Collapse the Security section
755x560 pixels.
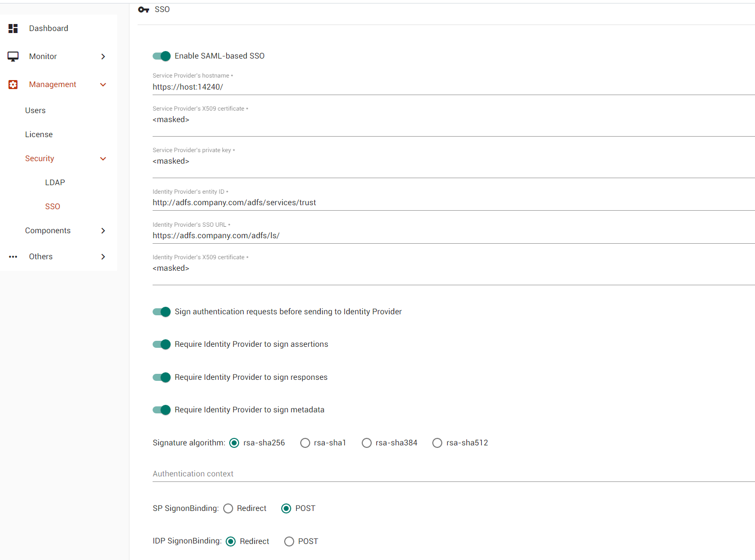point(103,158)
